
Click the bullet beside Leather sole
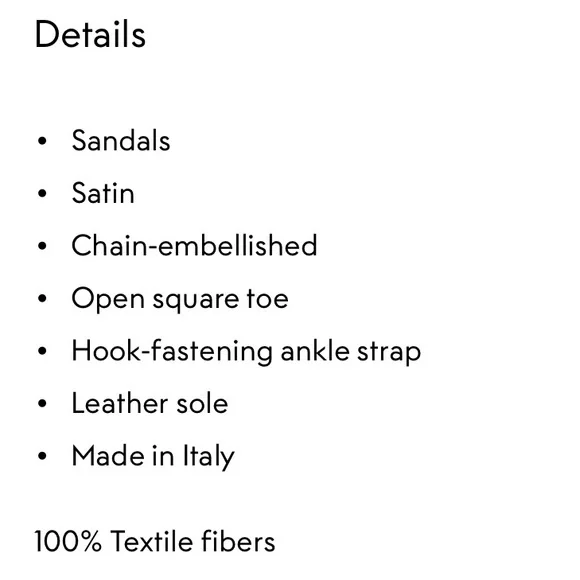42,403
